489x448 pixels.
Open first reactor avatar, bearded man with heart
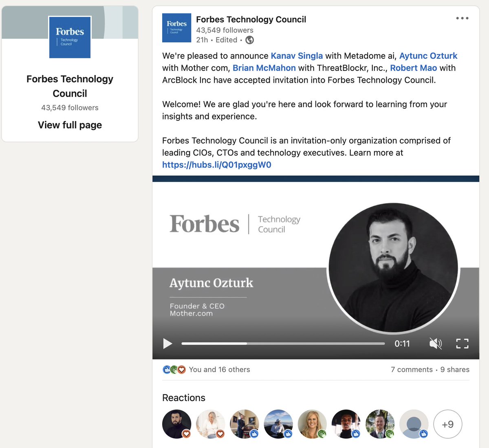[176, 424]
